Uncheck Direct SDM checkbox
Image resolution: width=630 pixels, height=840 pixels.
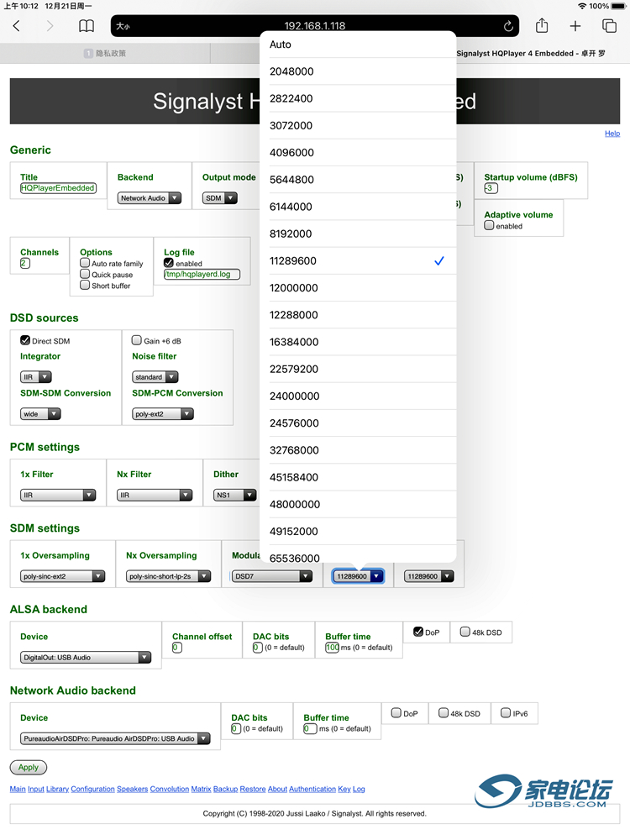pyautogui.click(x=25, y=340)
